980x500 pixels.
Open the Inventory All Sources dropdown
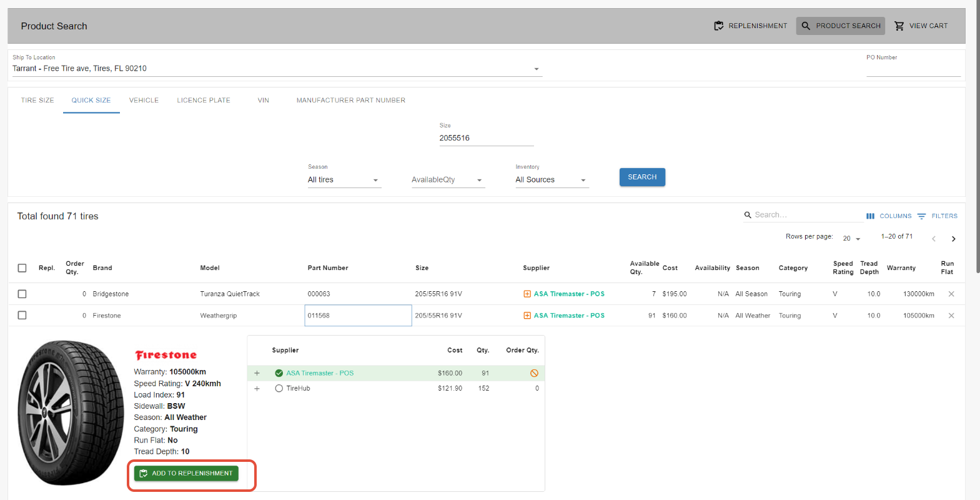click(552, 180)
